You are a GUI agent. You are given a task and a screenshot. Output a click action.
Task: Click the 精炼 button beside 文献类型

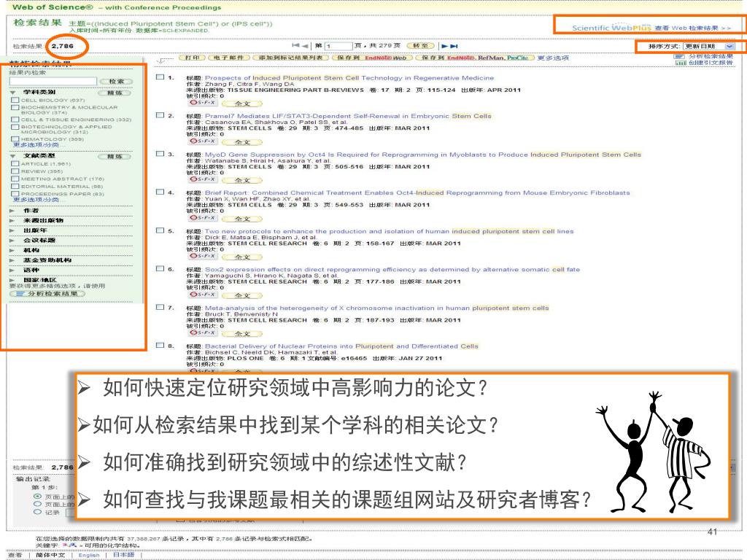[115, 156]
